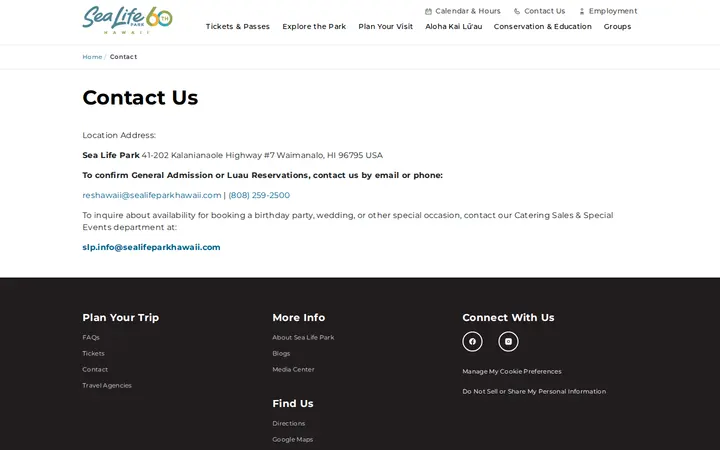
Task: Select Aloha Kai Lū'au in navigation
Action: click(454, 27)
